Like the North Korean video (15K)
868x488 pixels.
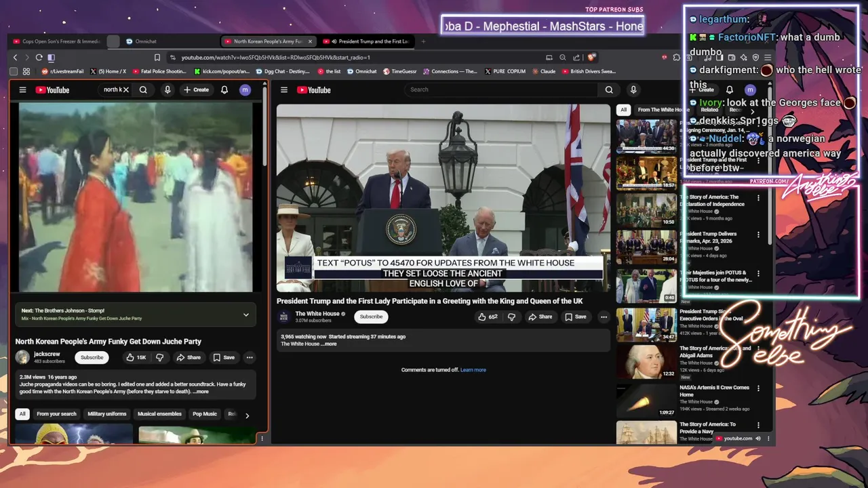point(136,357)
